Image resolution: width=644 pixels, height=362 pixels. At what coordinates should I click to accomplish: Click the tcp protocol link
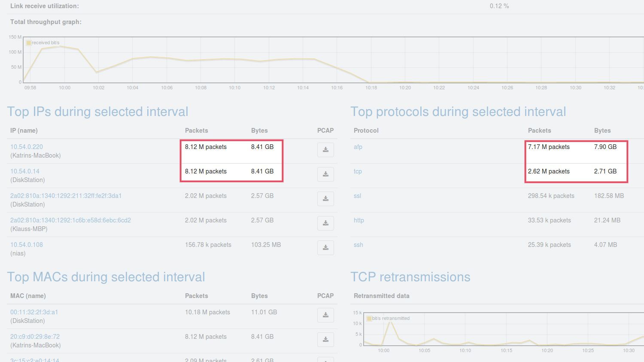coord(358,171)
